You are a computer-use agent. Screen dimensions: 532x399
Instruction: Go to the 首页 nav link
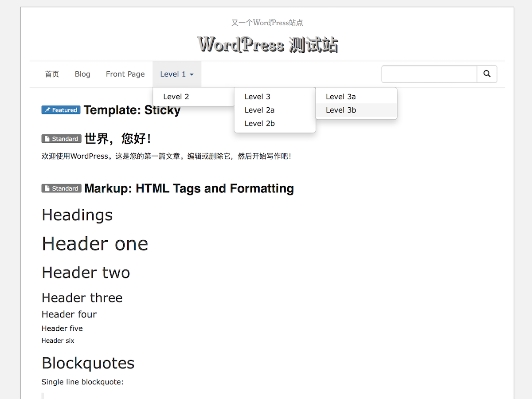pos(52,74)
